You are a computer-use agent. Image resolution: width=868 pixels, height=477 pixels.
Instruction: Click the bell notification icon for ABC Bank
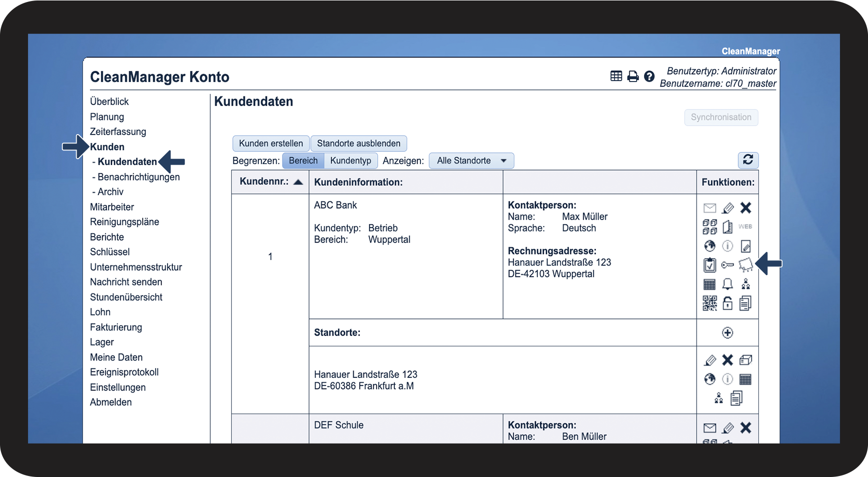point(728,284)
